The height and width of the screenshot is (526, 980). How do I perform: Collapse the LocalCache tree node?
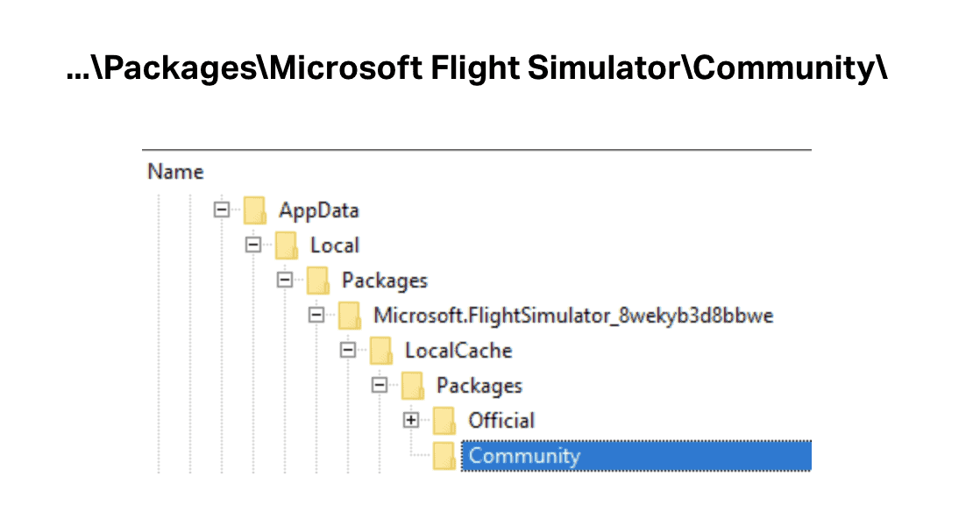coord(348,350)
